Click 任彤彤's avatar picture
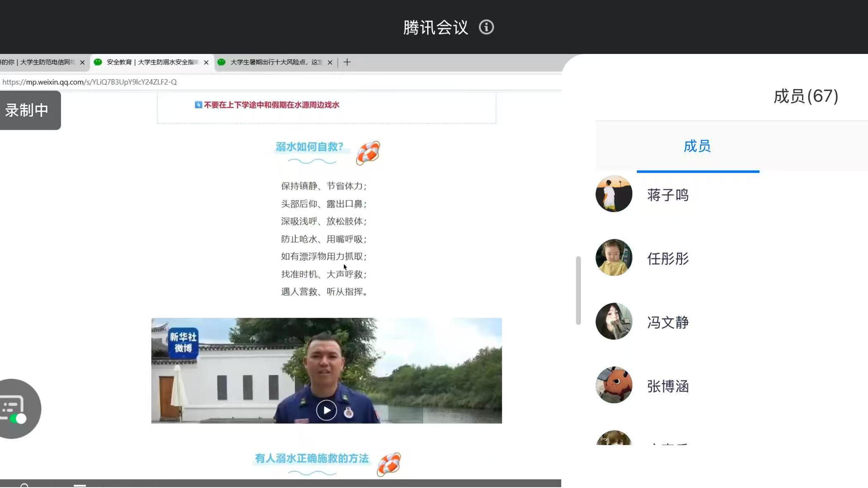 tap(613, 258)
